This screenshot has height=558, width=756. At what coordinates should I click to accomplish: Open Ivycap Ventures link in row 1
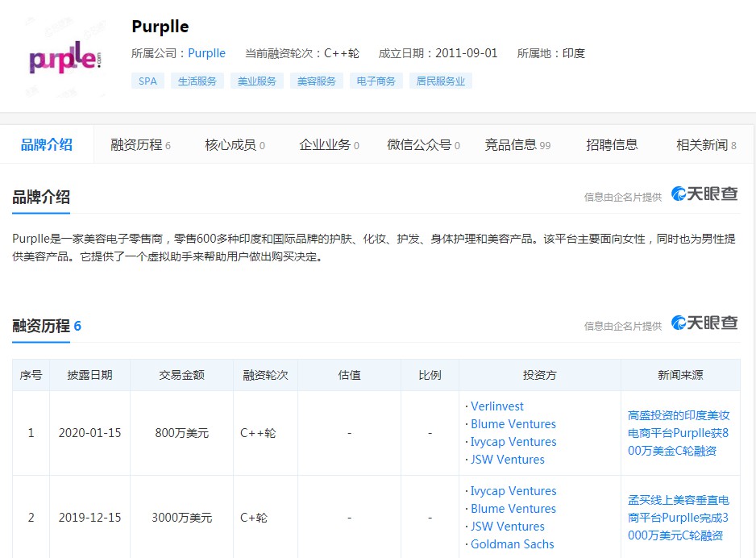pyautogui.click(x=513, y=442)
